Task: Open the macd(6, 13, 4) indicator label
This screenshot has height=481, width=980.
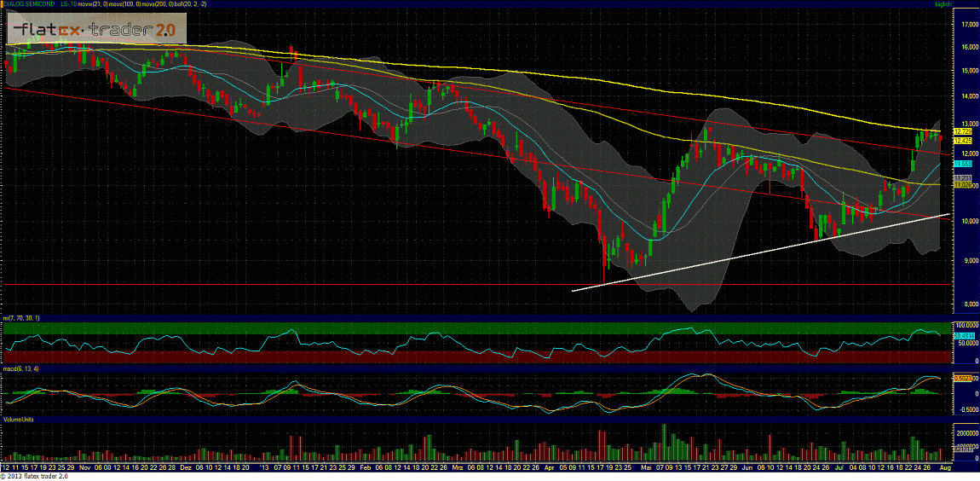Action: click(19, 370)
